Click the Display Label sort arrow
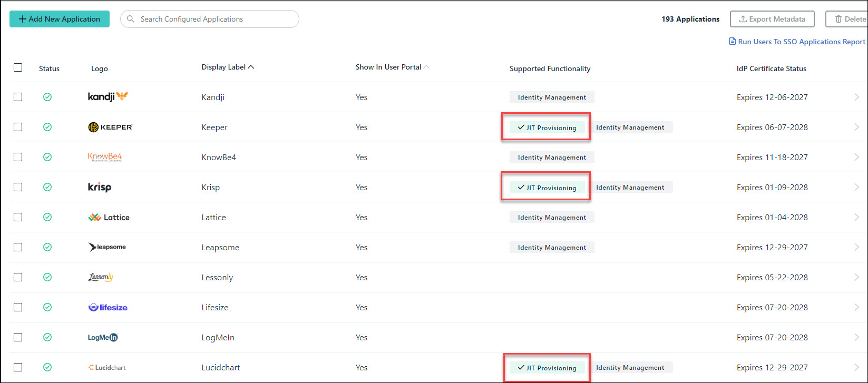The width and height of the screenshot is (868, 383). (251, 66)
